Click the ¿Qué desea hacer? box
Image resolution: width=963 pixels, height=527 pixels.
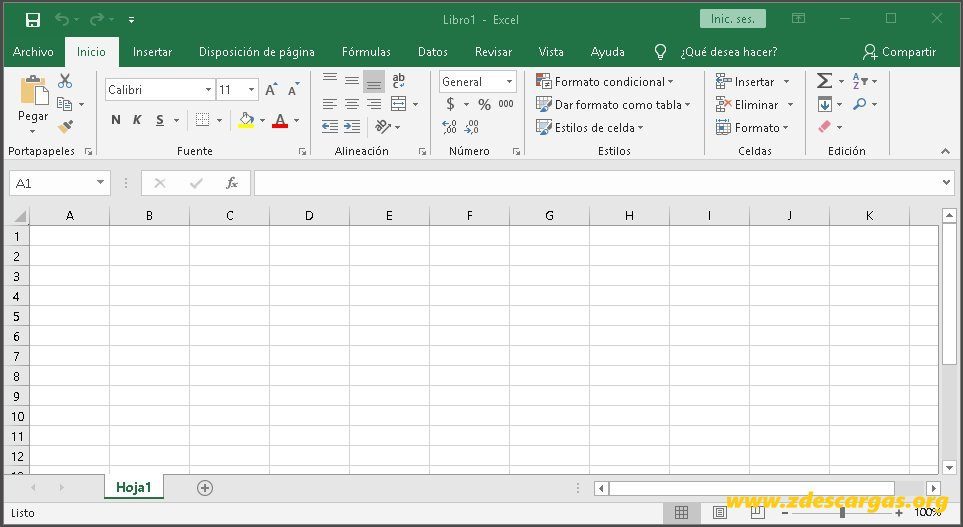pyautogui.click(x=728, y=52)
